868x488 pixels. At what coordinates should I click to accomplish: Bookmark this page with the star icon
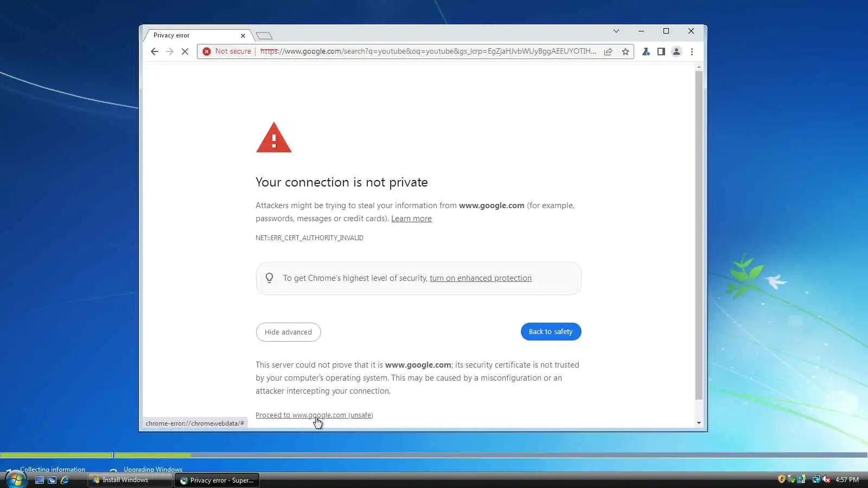(626, 52)
